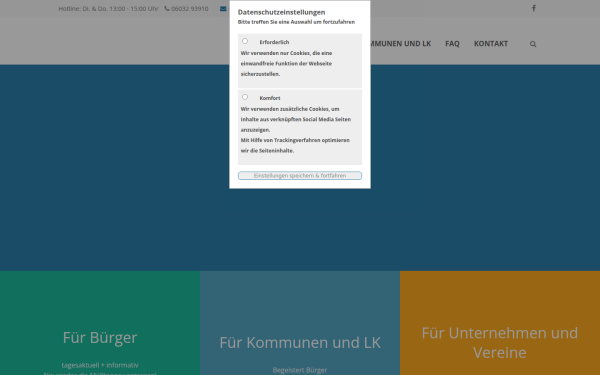Click the Erforderlich label text
600x375 pixels.
coord(274,42)
